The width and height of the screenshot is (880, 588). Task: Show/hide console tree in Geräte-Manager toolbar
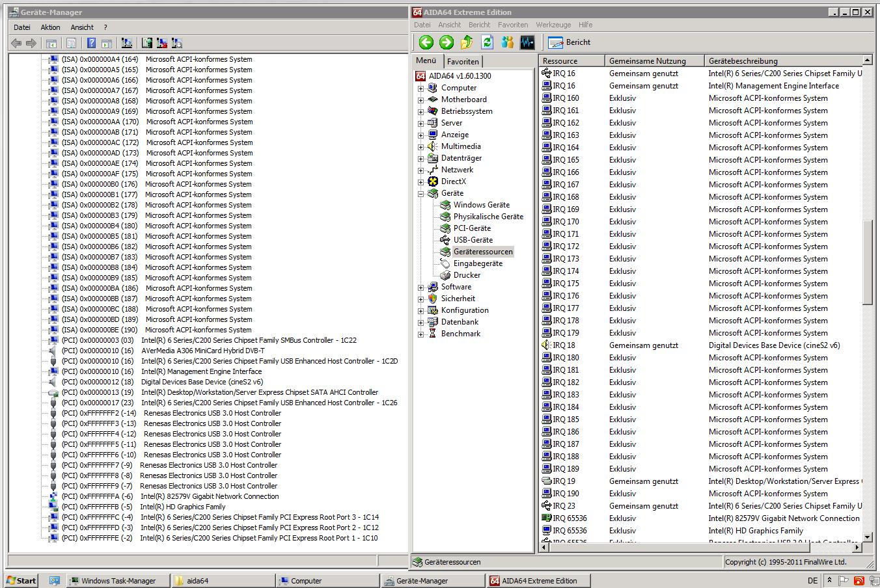coord(51,44)
